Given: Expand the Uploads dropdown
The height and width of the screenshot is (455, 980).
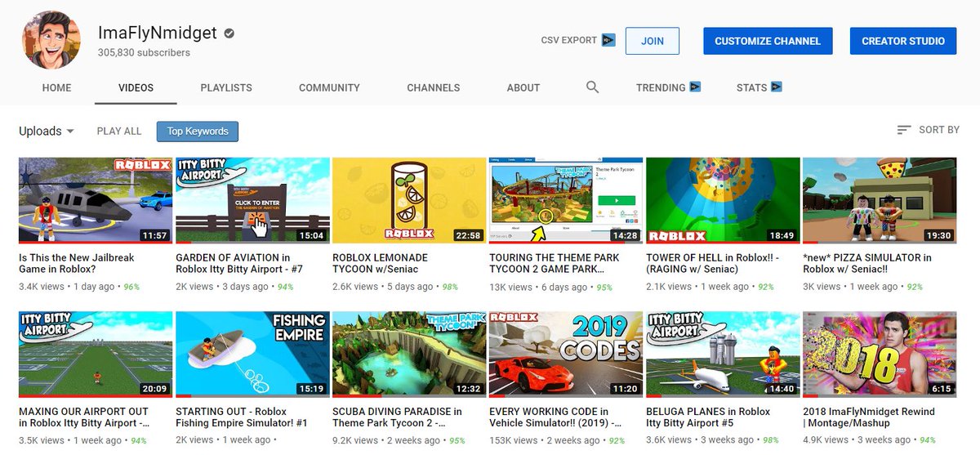Looking at the screenshot, I should pos(47,131).
